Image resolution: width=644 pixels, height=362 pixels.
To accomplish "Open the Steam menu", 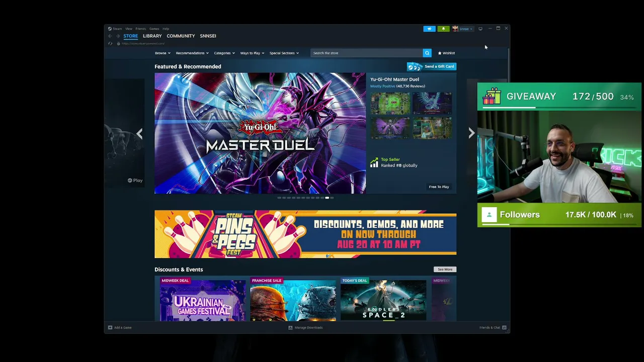I will (117, 29).
